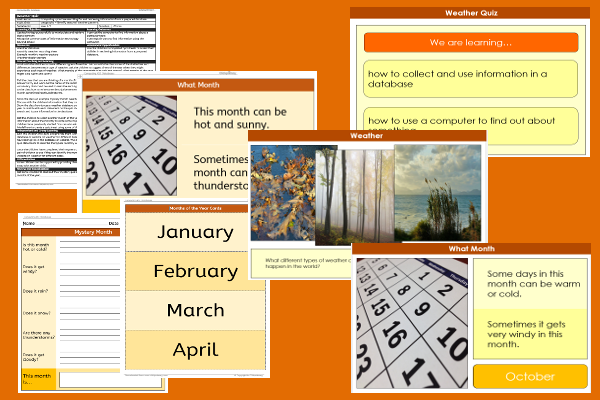600x400 pixels.
Task: Click 'how to collect and use information in a database' box
Action: pyautogui.click(x=470, y=79)
